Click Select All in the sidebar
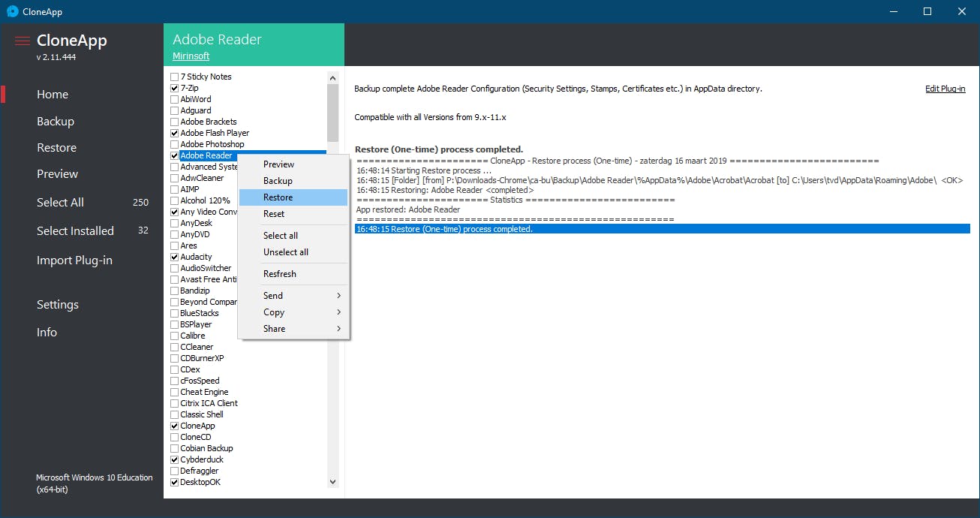This screenshot has width=980, height=518. [x=61, y=203]
